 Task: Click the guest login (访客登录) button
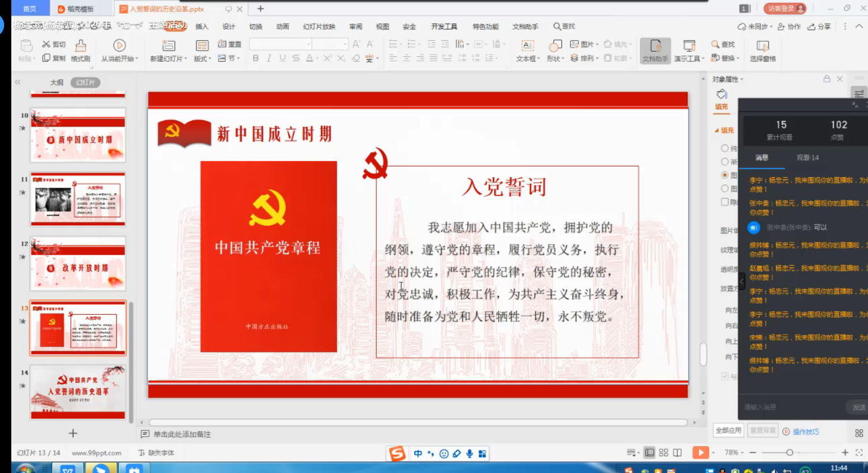[x=785, y=8]
